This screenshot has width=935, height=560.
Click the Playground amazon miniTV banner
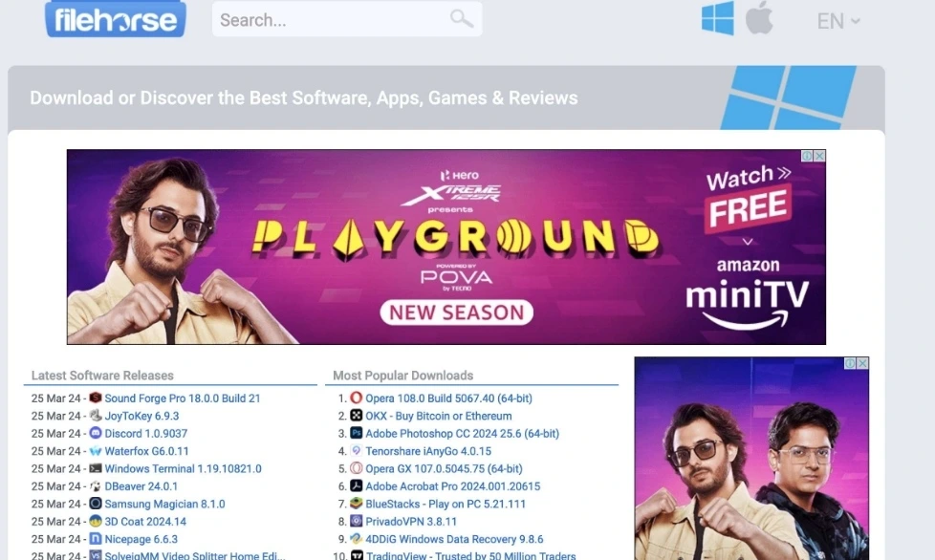[446, 247]
